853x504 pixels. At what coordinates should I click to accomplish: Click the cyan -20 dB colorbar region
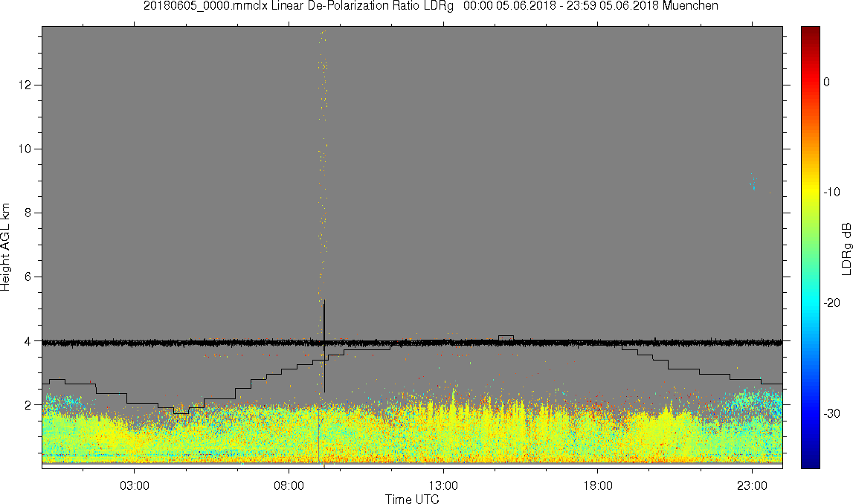(810, 303)
